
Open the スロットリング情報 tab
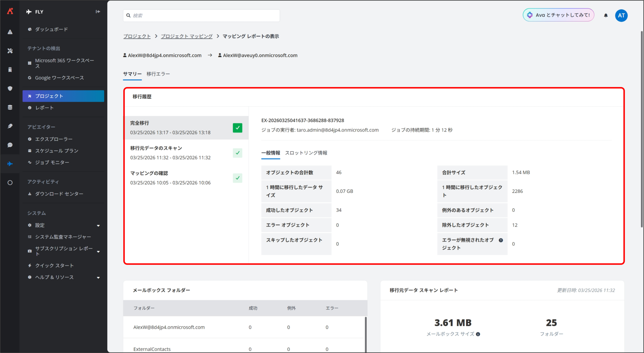pos(306,153)
